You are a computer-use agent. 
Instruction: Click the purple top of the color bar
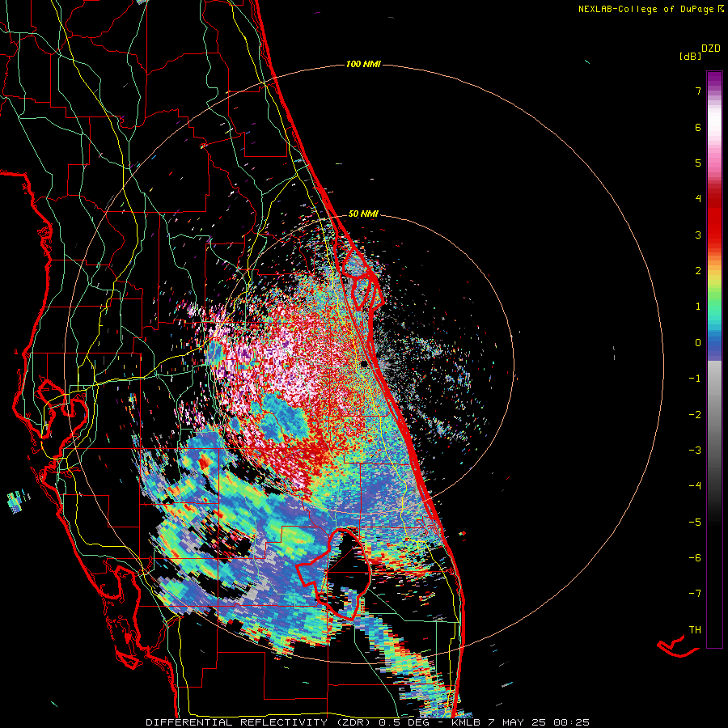coord(714,79)
